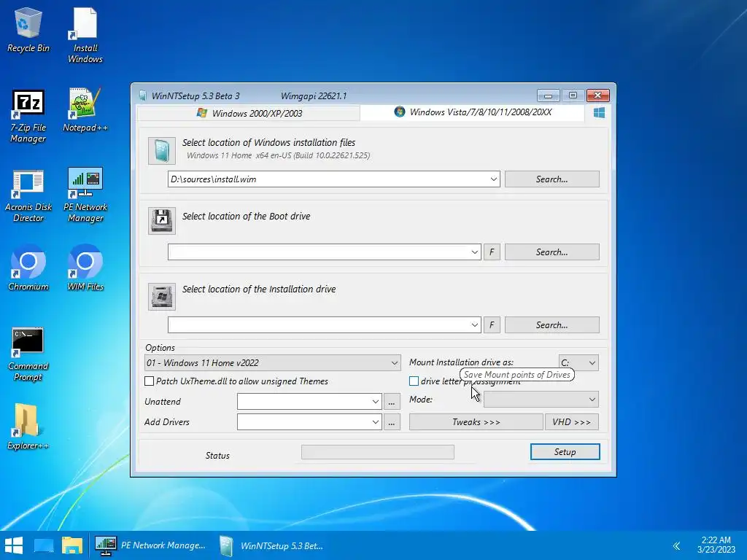Open PE Network Manager desktop icon
The width and height of the screenshot is (747, 560).
click(x=85, y=195)
